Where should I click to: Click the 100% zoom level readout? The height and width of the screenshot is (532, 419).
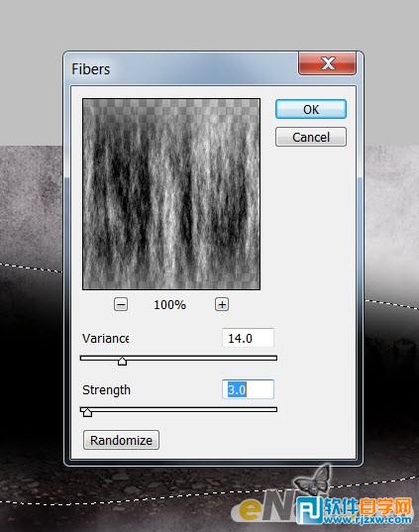169,305
